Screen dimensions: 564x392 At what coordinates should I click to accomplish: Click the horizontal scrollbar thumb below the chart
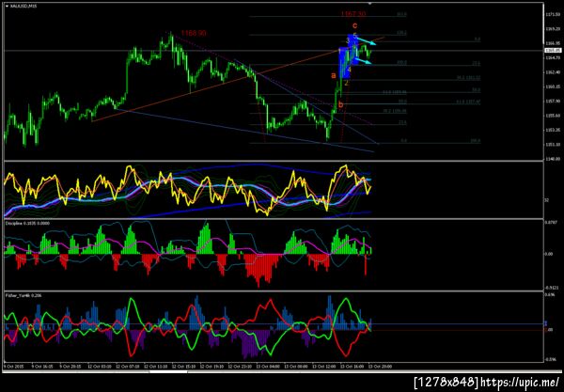pyautogui.click(x=169, y=371)
